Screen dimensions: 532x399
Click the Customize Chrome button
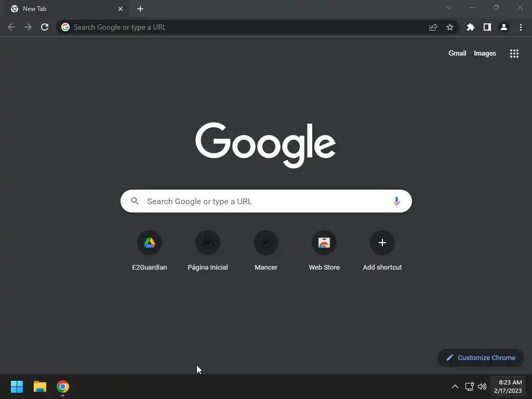click(x=481, y=357)
